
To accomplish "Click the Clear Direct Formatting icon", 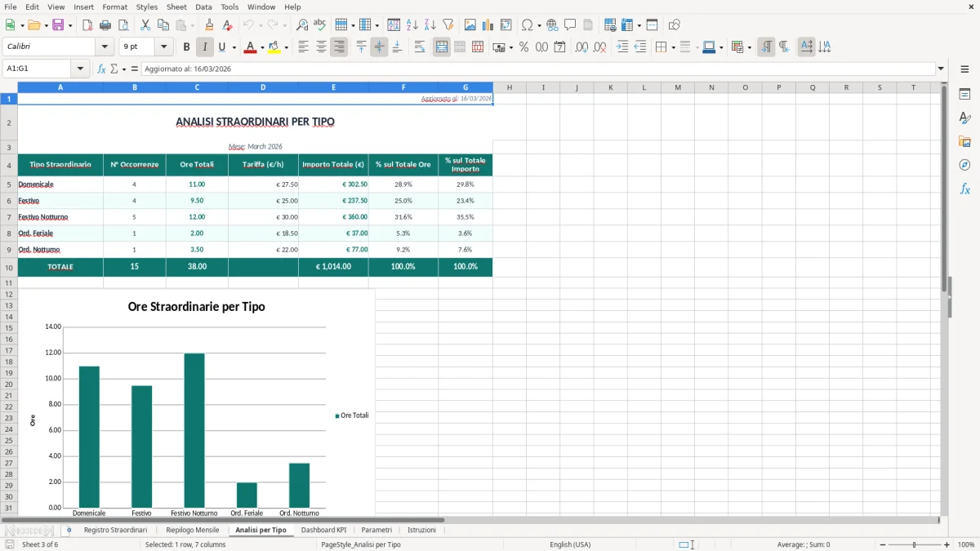I will pyautogui.click(x=226, y=25).
